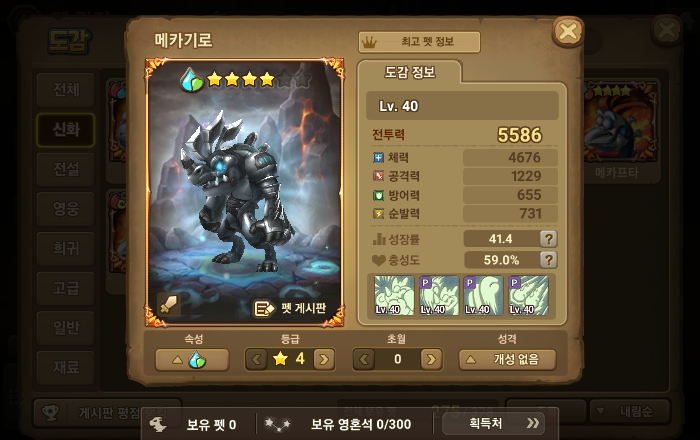Select the second passive skill icon

pos(438,295)
